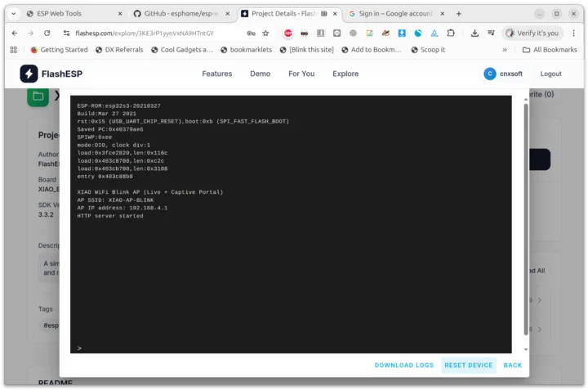The image size is (588, 390).
Task: Click the FlashESP brand name
Action: tap(62, 74)
